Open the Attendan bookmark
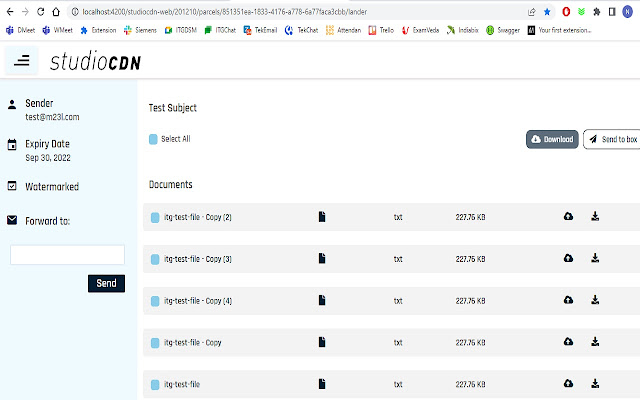This screenshot has width=640, height=400. click(x=343, y=30)
